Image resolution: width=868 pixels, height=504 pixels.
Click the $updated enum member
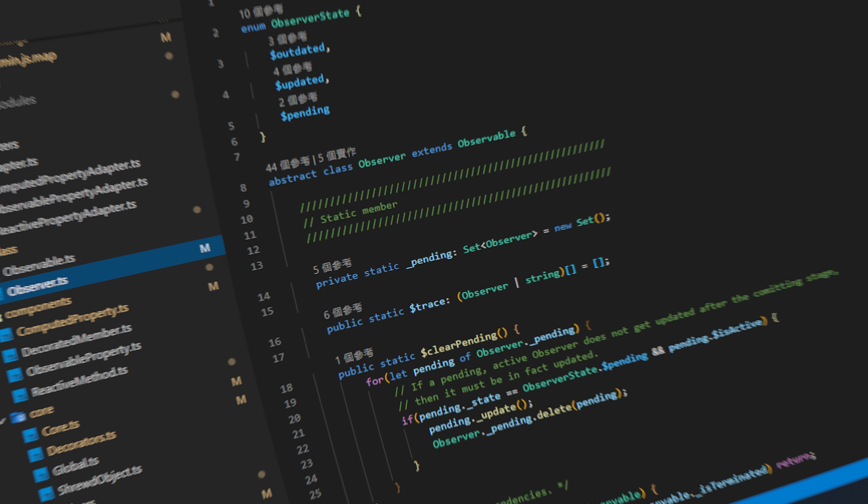click(x=300, y=82)
